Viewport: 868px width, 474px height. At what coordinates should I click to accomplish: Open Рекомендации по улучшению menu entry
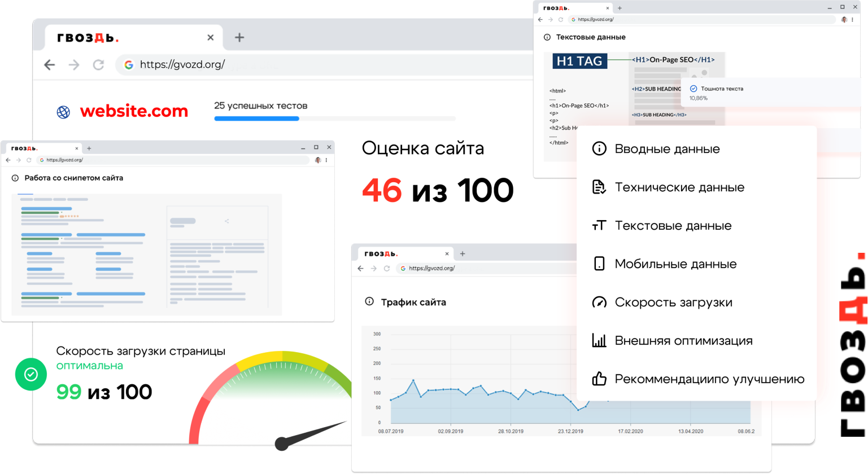(x=709, y=379)
